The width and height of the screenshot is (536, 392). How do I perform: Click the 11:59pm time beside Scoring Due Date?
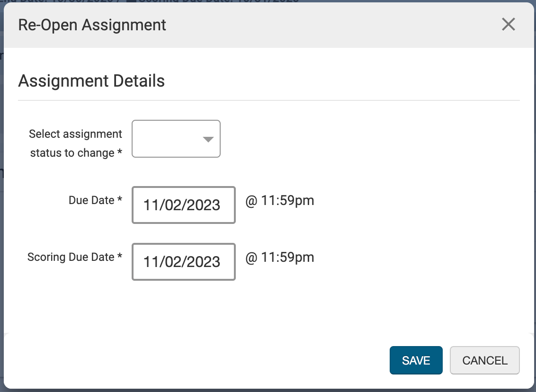[280, 258]
